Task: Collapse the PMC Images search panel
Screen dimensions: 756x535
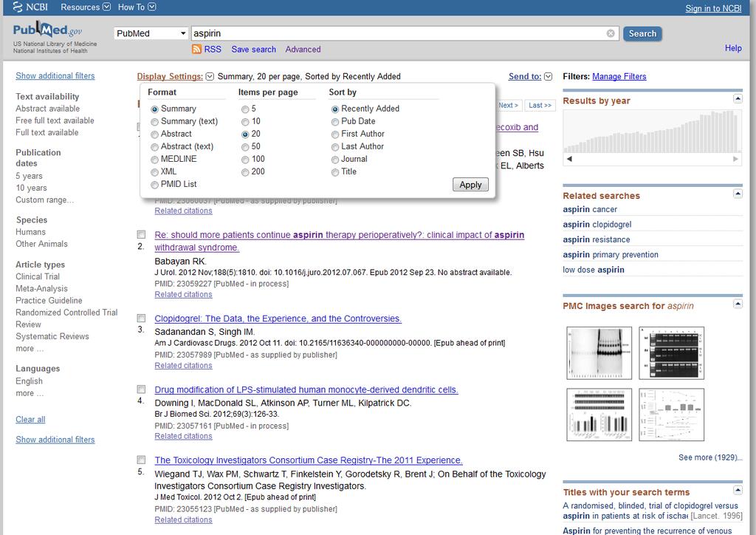Action: (738, 304)
